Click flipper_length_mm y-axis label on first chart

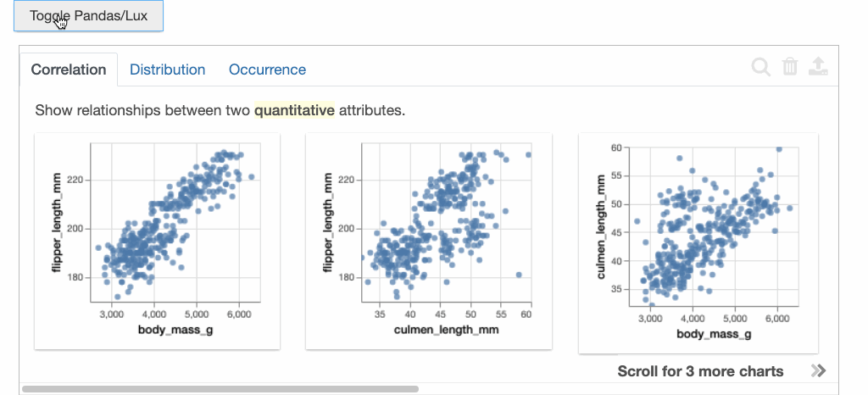pyautogui.click(x=58, y=224)
